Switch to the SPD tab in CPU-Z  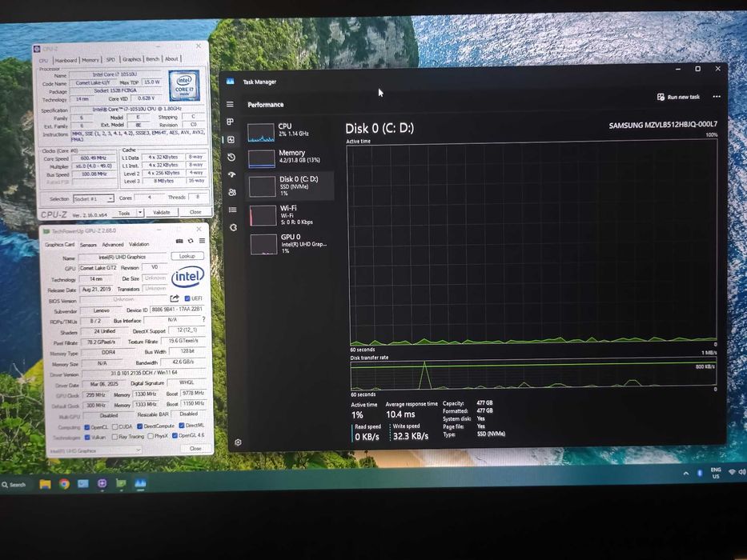(110, 59)
